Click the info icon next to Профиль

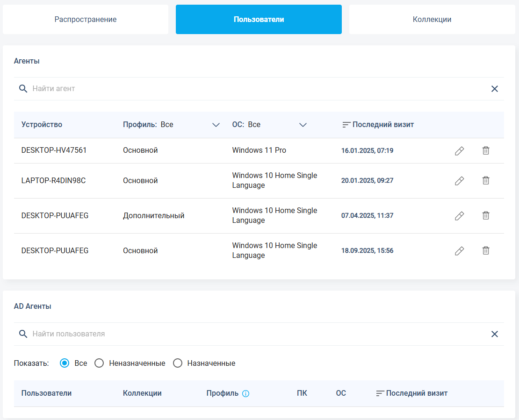click(x=246, y=393)
